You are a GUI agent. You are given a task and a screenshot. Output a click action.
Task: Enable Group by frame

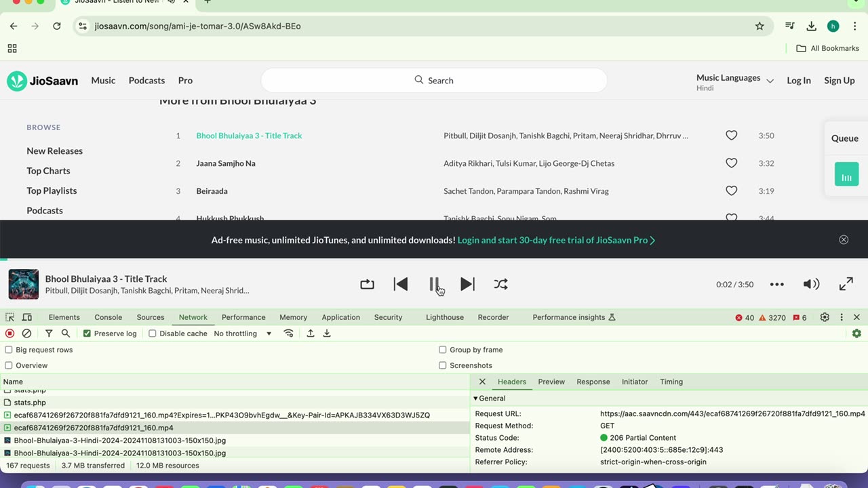[443, 350]
